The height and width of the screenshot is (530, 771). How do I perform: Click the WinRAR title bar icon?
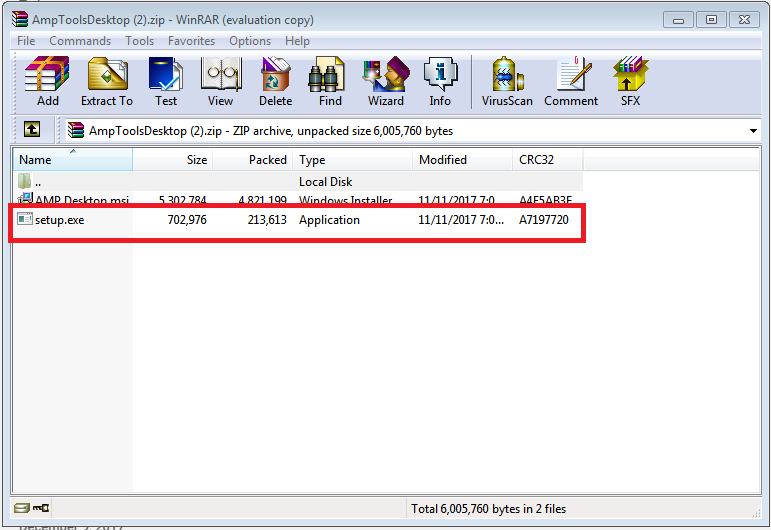[20, 19]
